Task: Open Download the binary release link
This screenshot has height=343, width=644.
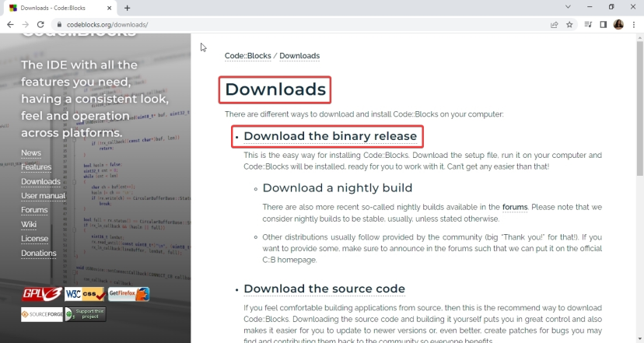Action: tap(331, 136)
